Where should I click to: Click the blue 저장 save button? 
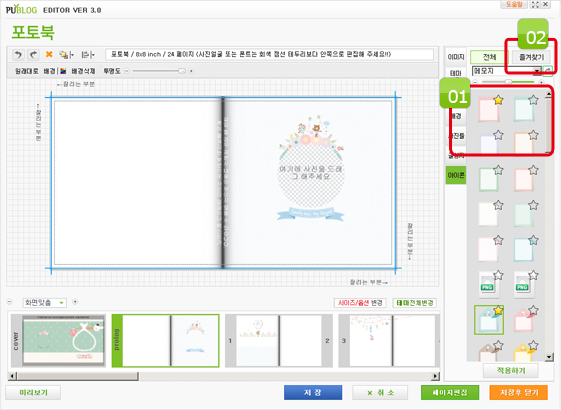tap(313, 392)
